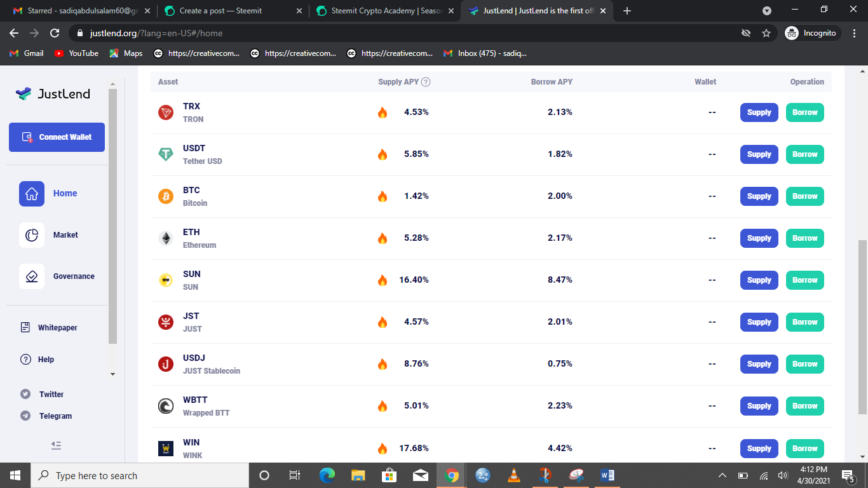Click the Bitcoin asset icon
868x488 pixels.
(166, 196)
